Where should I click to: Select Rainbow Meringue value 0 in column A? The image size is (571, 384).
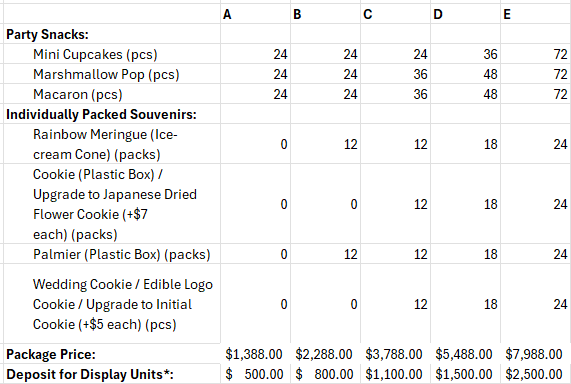coord(255,144)
